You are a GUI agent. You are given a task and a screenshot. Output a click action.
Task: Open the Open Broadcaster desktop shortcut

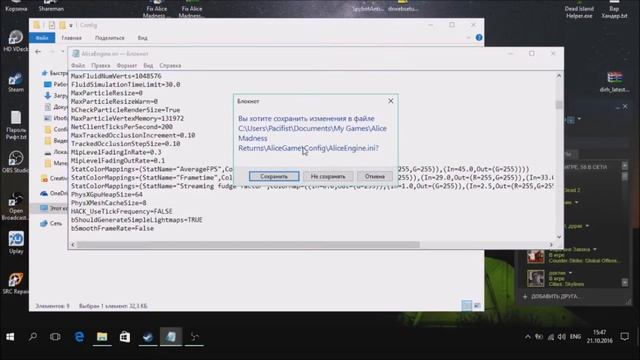point(16,206)
